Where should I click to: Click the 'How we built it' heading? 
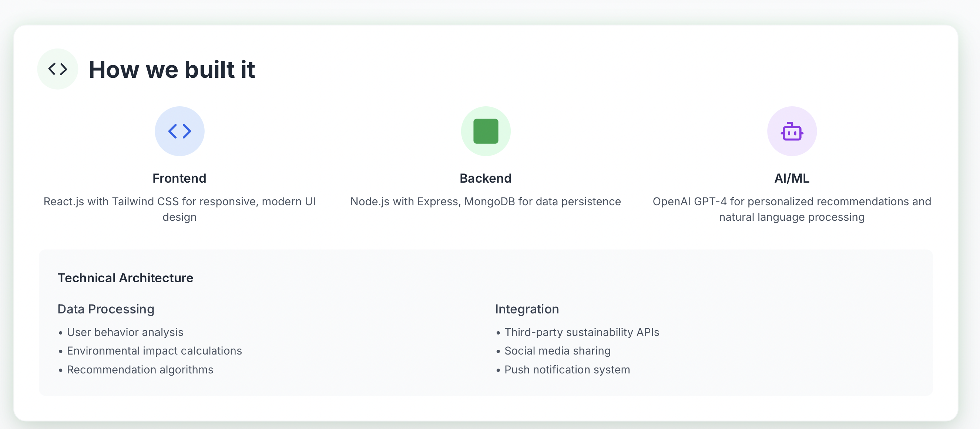(172, 70)
